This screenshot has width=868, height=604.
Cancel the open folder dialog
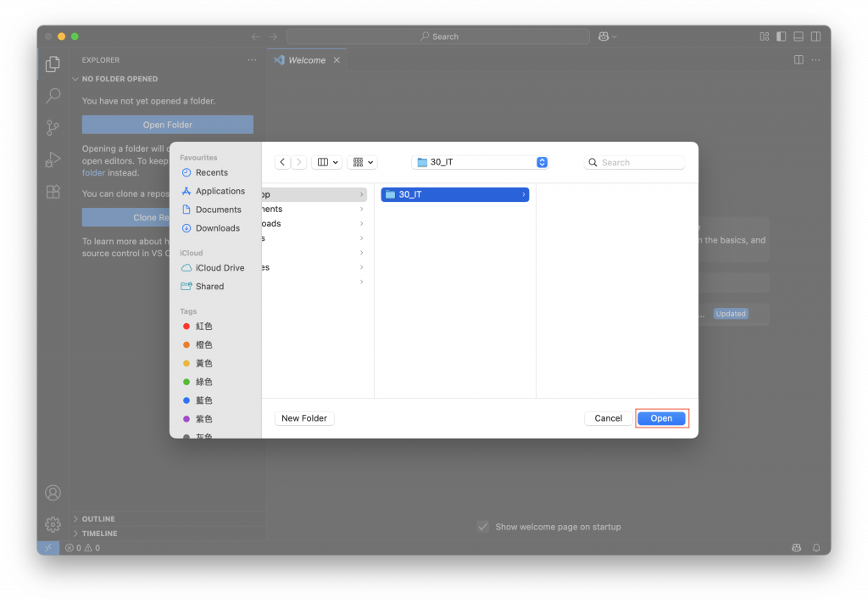tap(608, 418)
